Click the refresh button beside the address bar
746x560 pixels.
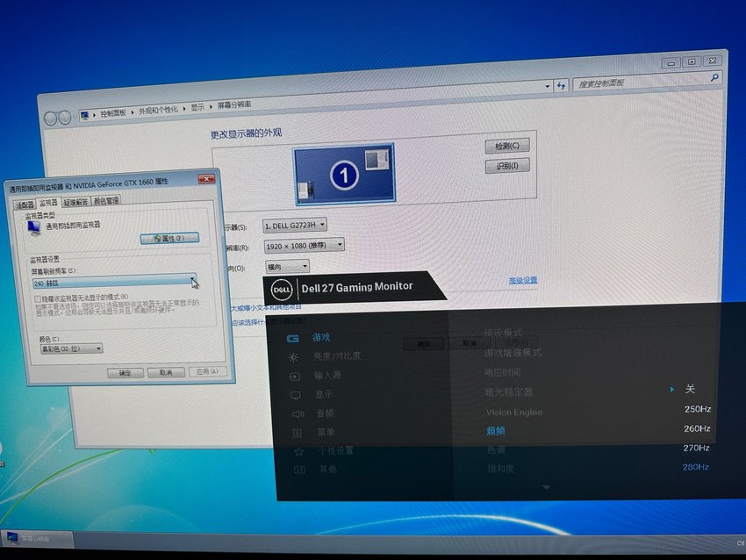562,86
